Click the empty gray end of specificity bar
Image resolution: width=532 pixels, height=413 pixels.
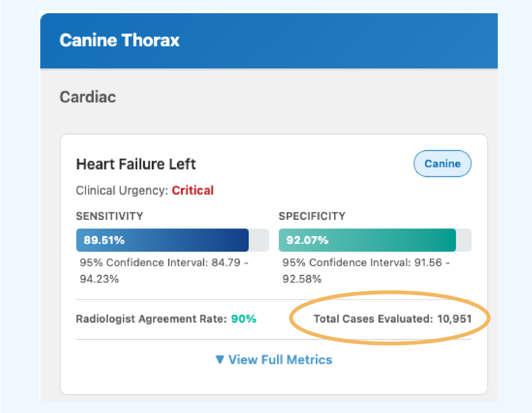(464, 240)
